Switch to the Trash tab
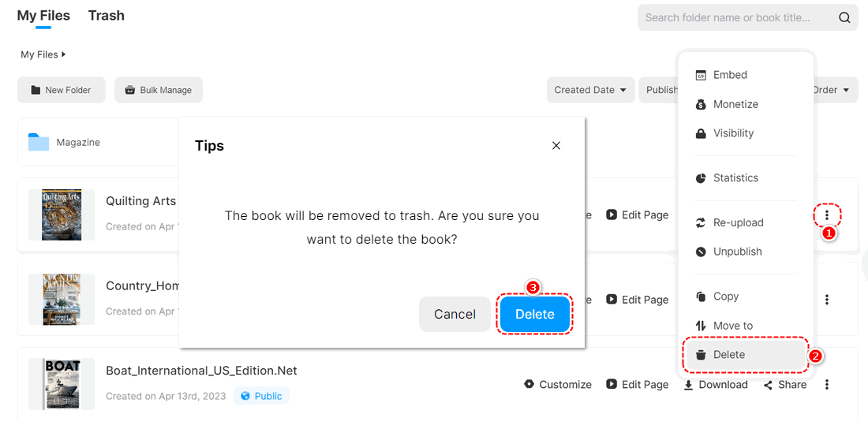Image resolution: width=868 pixels, height=429 pixels. coord(107,16)
